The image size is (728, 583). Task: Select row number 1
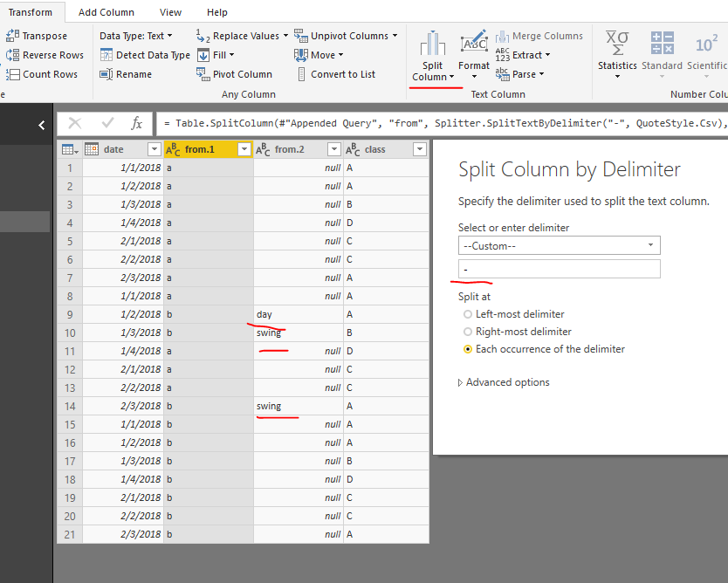coord(70,168)
